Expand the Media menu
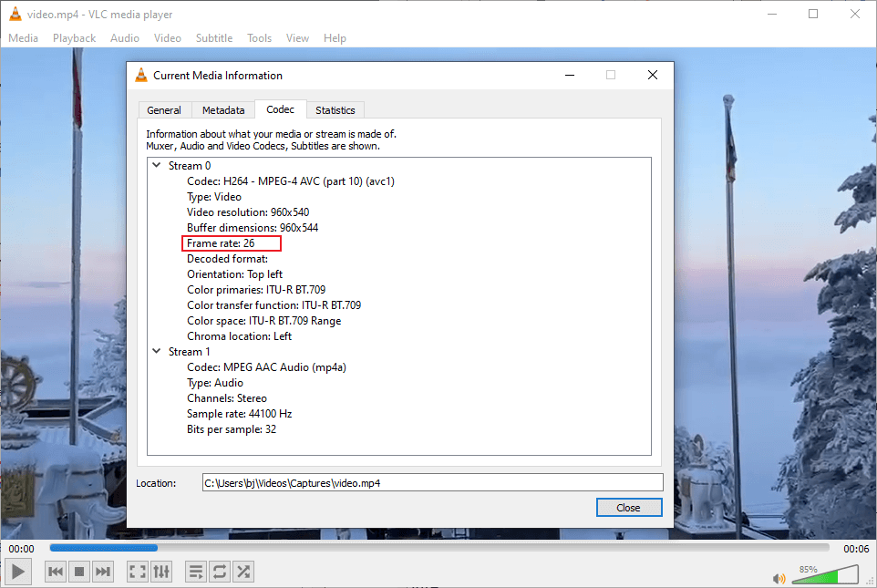The height and width of the screenshot is (588, 877). [x=23, y=37]
